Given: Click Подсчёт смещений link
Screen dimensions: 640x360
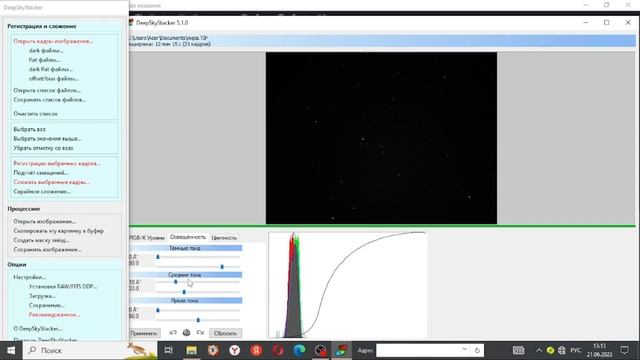Looking at the screenshot, I should [41, 173].
